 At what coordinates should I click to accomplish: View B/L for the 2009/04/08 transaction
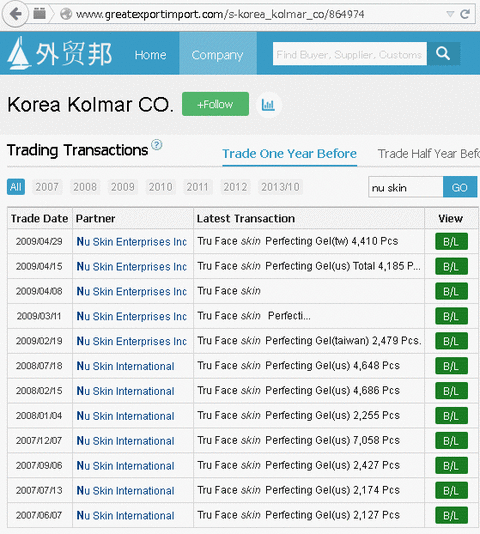451,291
